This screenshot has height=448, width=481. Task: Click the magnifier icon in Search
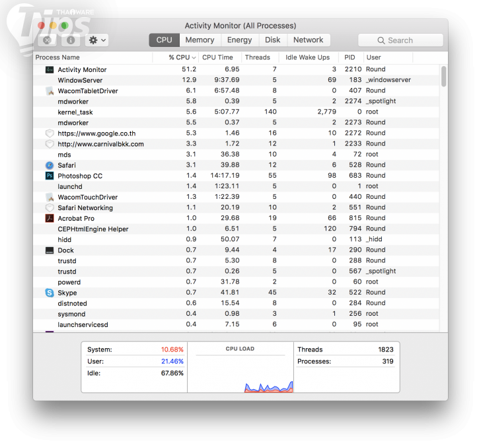381,40
